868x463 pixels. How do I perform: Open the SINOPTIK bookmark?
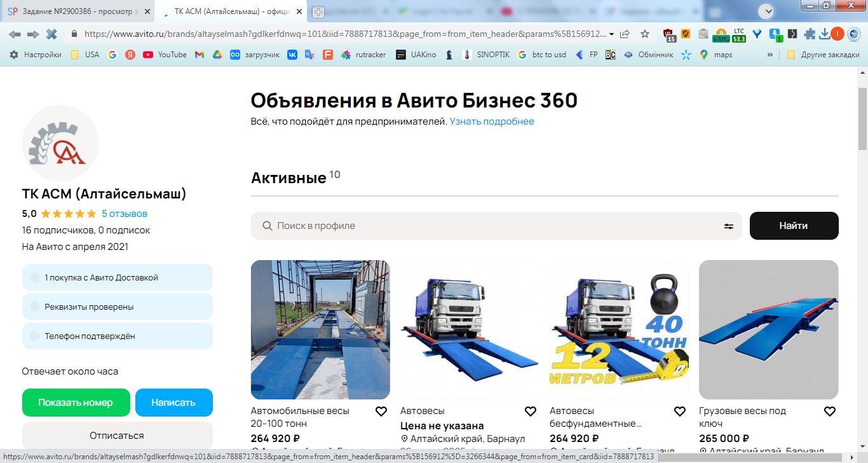pos(486,55)
